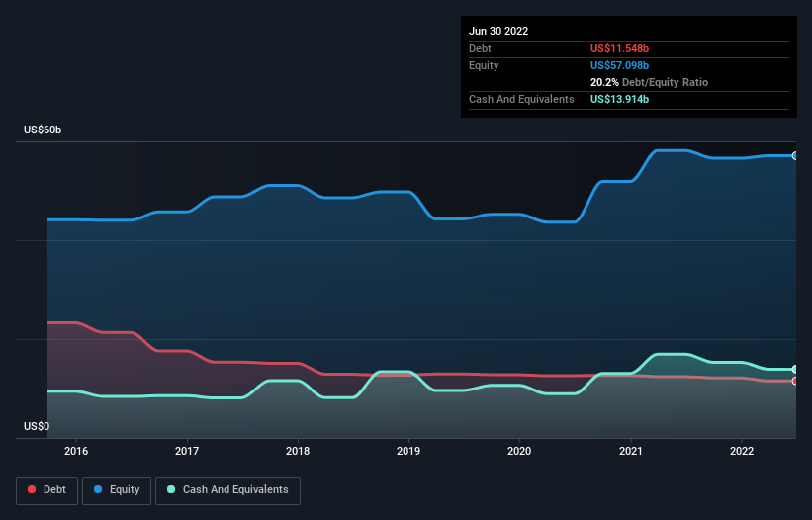Click the US$60b y-axis label

[43, 130]
